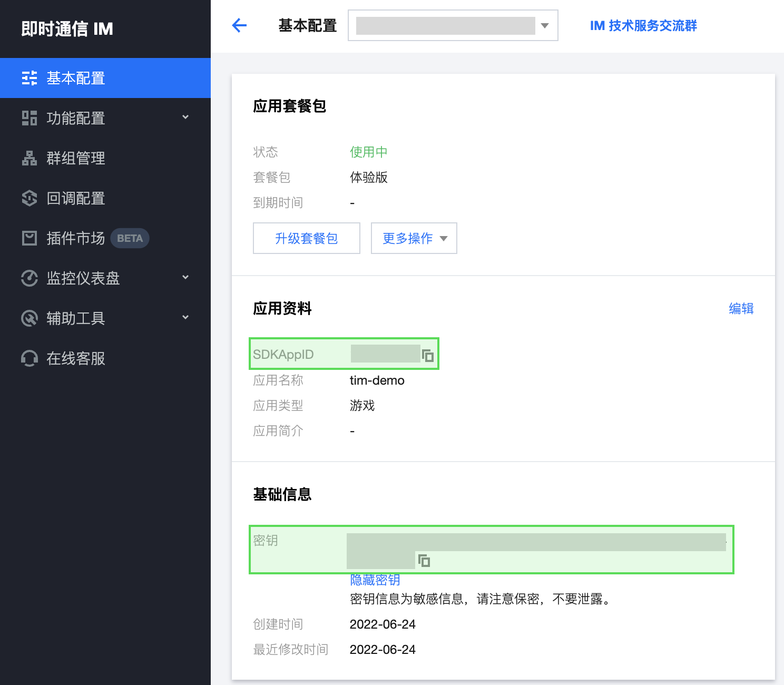This screenshot has width=784, height=685.
Task: Open 群组管理 via its sidebar icon
Action: click(x=30, y=158)
